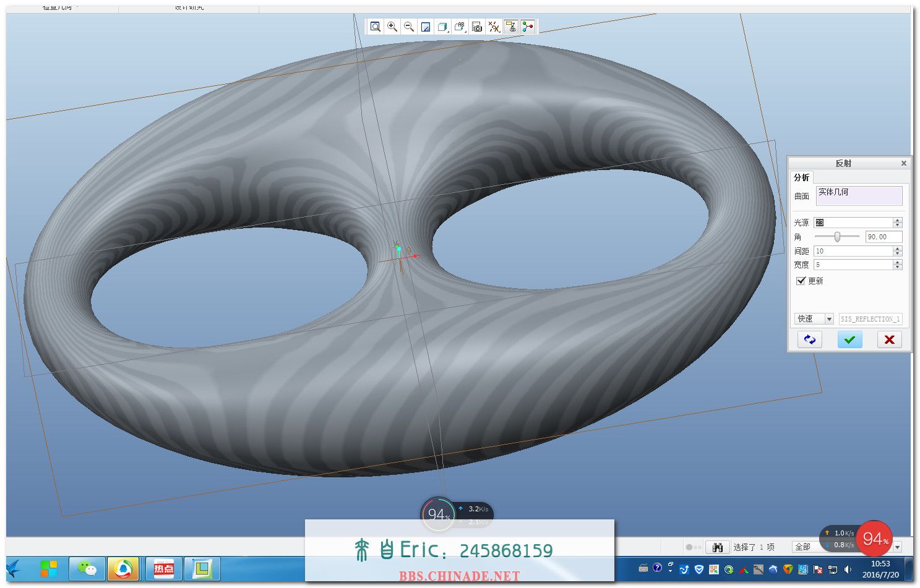This screenshot has width=920, height=588.
Task: Cancel reflection analysis with red X
Action: (x=889, y=339)
